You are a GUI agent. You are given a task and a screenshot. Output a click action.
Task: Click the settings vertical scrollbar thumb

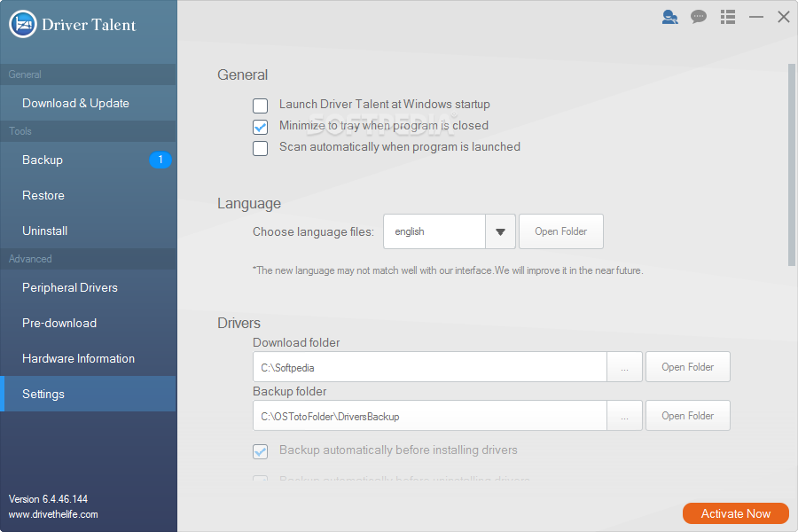[792, 165]
